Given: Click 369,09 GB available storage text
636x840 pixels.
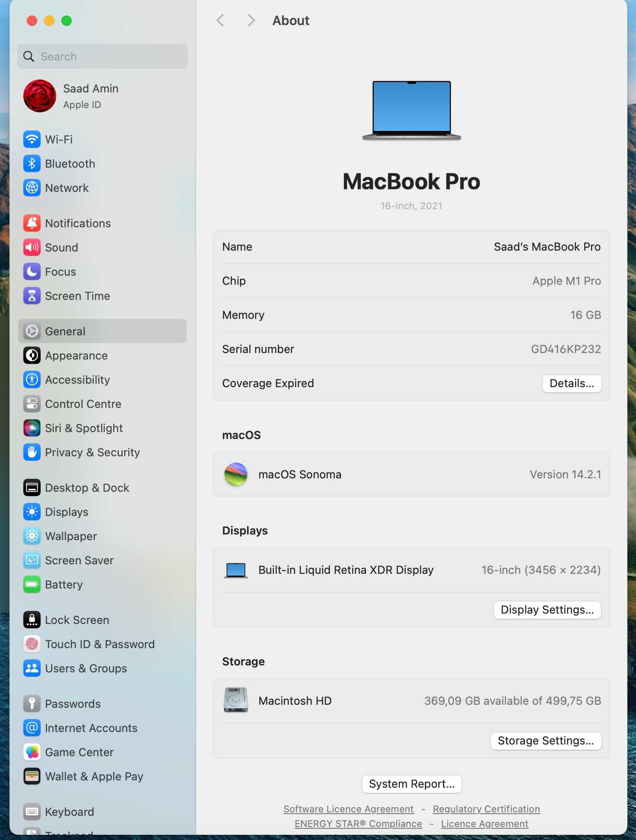Looking at the screenshot, I should 512,701.
